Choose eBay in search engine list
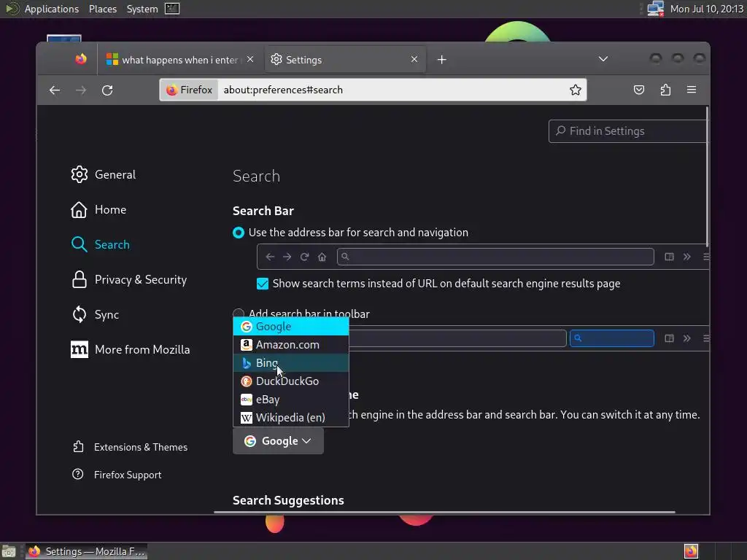This screenshot has width=747, height=560. pyautogui.click(x=291, y=400)
